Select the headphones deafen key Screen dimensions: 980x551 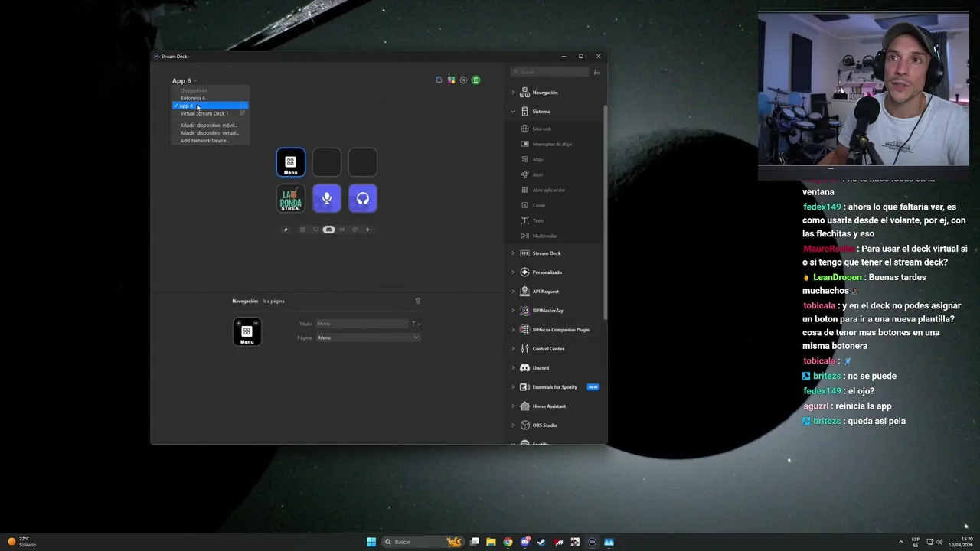[x=363, y=198]
